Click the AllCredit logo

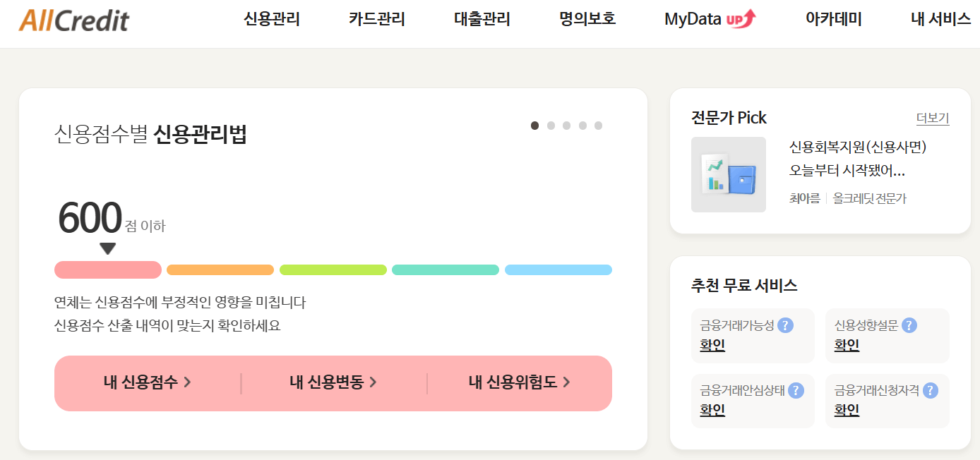point(75,20)
